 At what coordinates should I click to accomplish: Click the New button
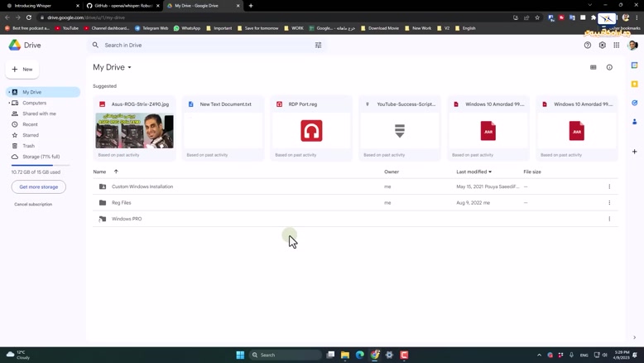22,70
